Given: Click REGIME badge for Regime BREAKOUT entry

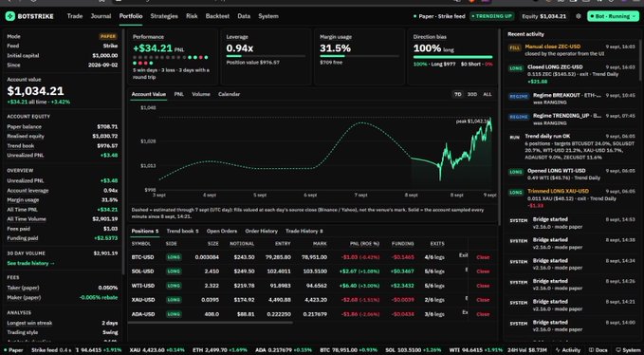Looking at the screenshot, I should pyautogui.click(x=519, y=96).
